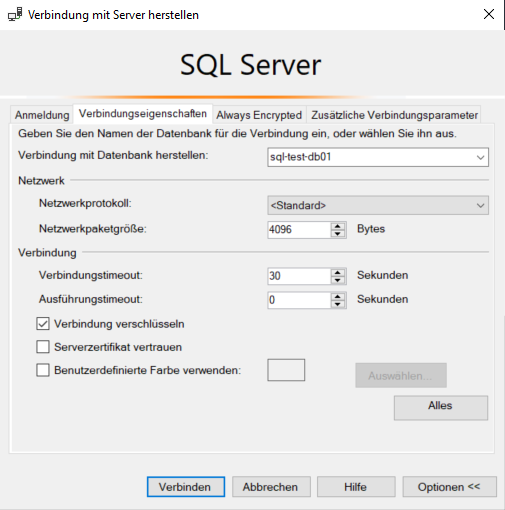Click the Alles button
The height and width of the screenshot is (510, 505).
pyautogui.click(x=441, y=407)
